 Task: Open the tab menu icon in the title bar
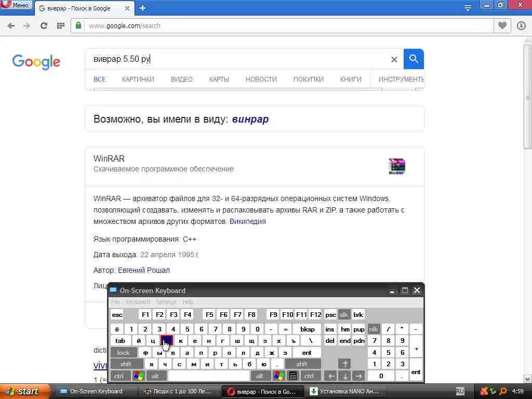pyautogui.click(x=468, y=8)
